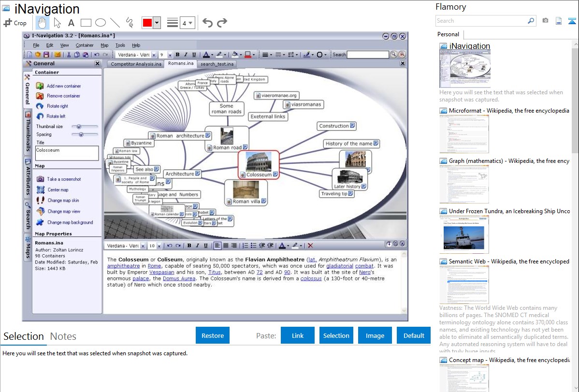Click the magnifier next to I-Navigation search
Viewport: 579px width, 392px height.
393,55
